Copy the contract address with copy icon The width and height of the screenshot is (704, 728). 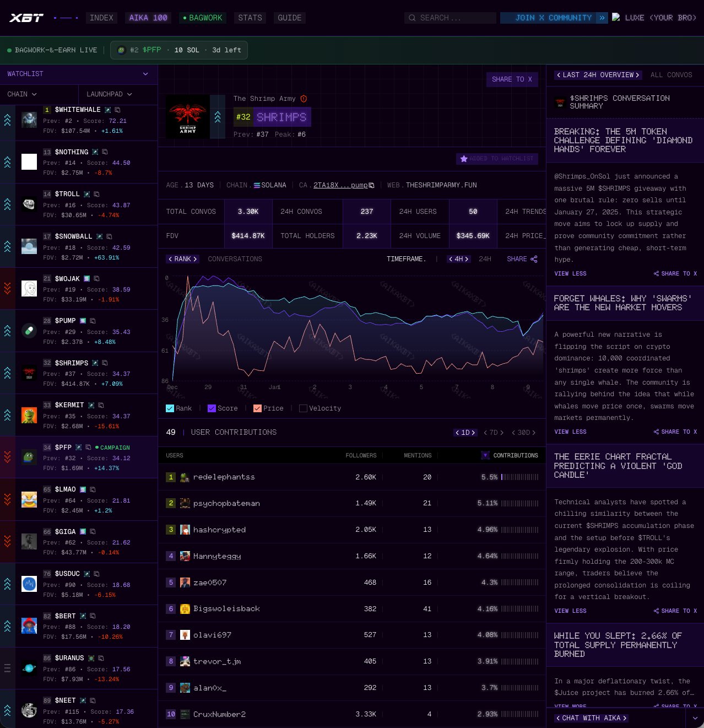pos(372,185)
